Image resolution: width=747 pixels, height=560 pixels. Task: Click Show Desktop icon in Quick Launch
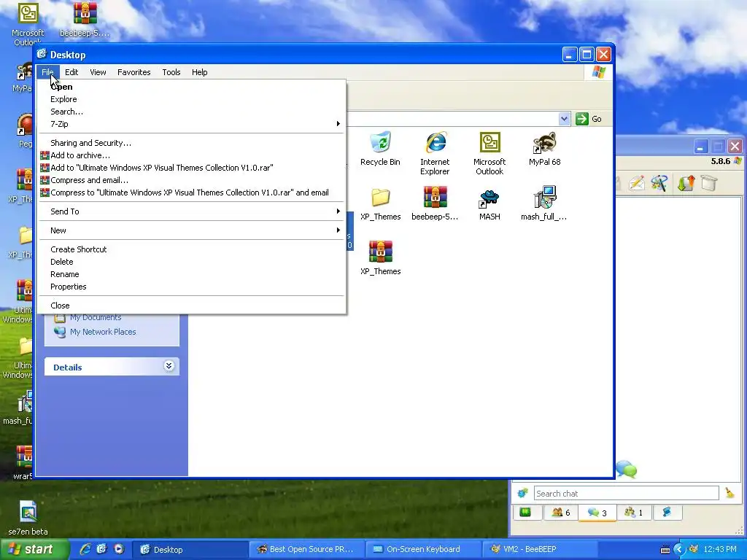pyautogui.click(x=101, y=549)
